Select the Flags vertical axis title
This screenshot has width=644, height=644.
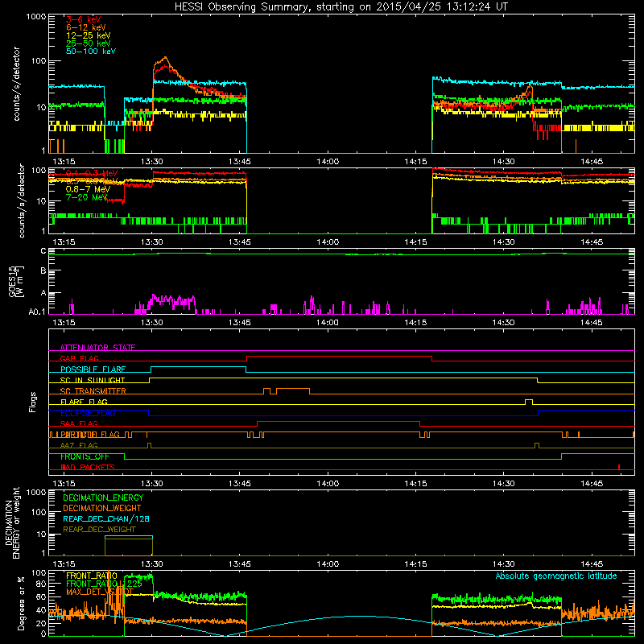pos(33,402)
